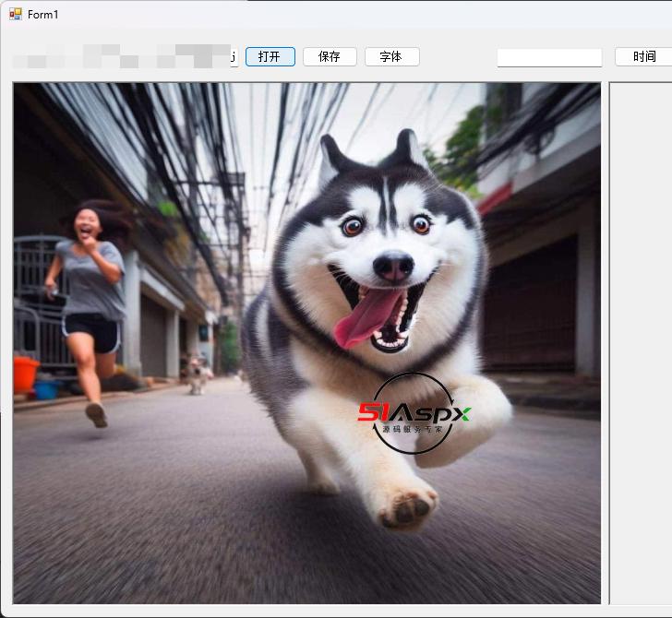The width and height of the screenshot is (672, 618).
Task: Click the 时间 (Time) button
Action: tap(643, 57)
